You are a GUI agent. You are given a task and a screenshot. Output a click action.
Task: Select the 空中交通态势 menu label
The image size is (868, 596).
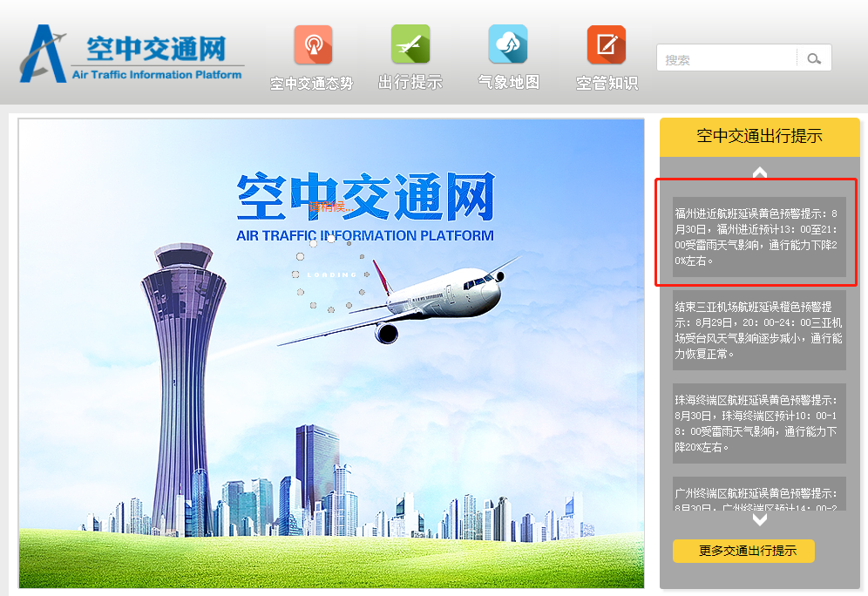(312, 83)
